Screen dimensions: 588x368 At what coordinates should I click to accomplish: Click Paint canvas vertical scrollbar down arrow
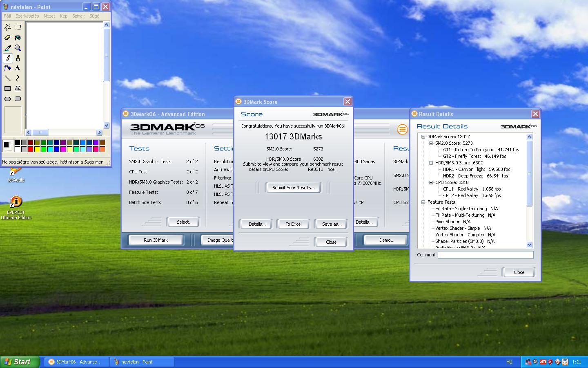click(x=107, y=125)
